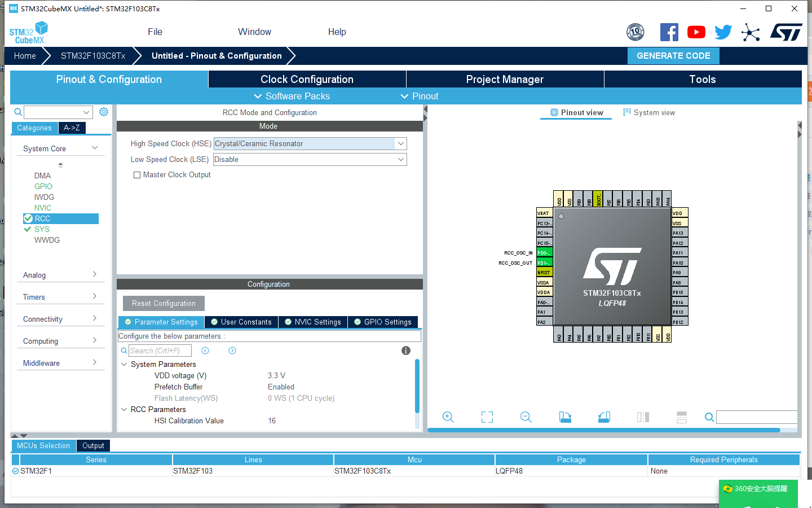Switch to Project Manager tab

(505, 79)
